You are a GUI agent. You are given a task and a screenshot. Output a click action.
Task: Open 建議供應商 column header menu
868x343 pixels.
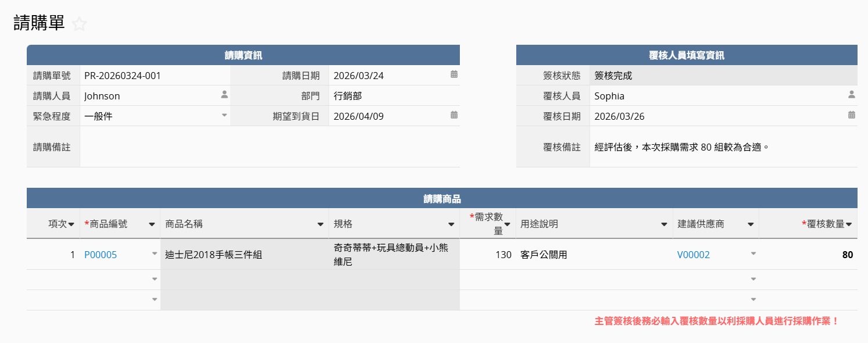click(751, 224)
